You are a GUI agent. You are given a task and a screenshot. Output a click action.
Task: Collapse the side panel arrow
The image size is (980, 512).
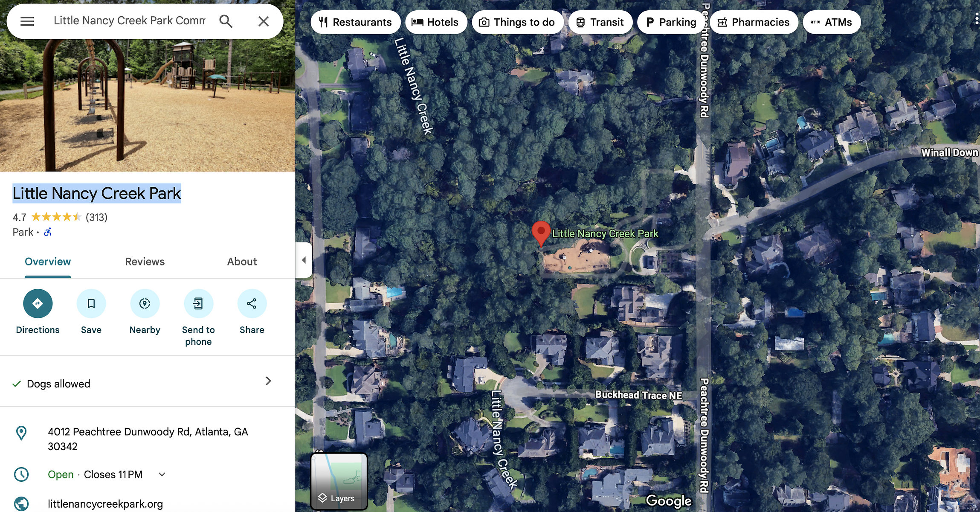tap(304, 260)
